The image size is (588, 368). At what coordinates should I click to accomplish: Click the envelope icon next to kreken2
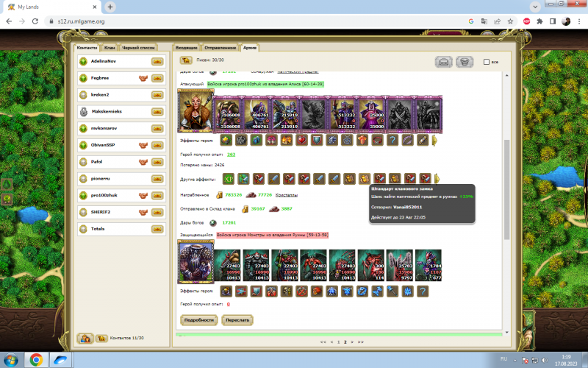click(x=157, y=95)
